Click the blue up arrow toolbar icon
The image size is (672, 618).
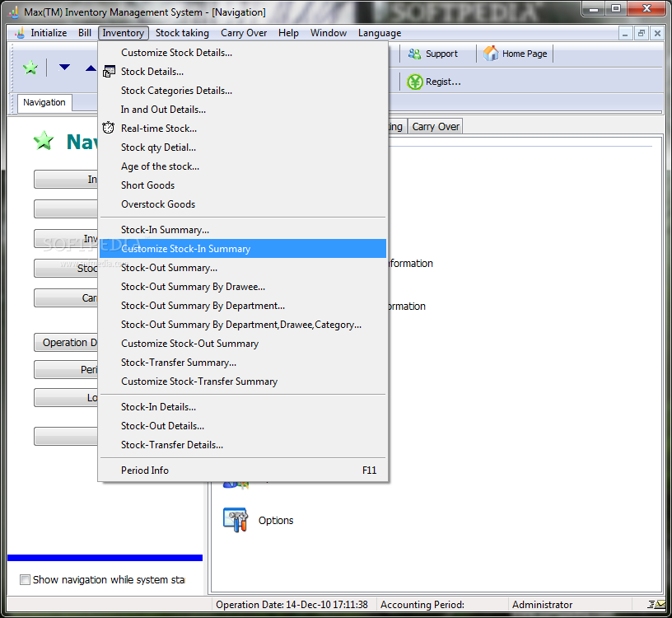pos(91,68)
